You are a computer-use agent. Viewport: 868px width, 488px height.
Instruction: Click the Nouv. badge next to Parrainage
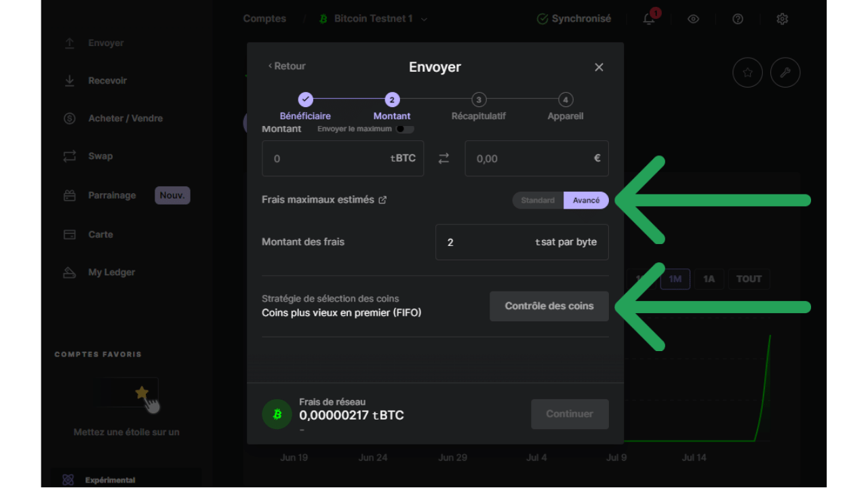tap(172, 195)
